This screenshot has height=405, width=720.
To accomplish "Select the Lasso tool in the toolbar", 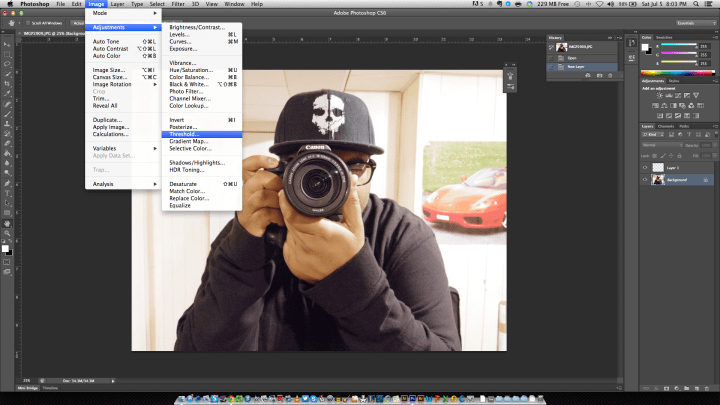I will 7,64.
